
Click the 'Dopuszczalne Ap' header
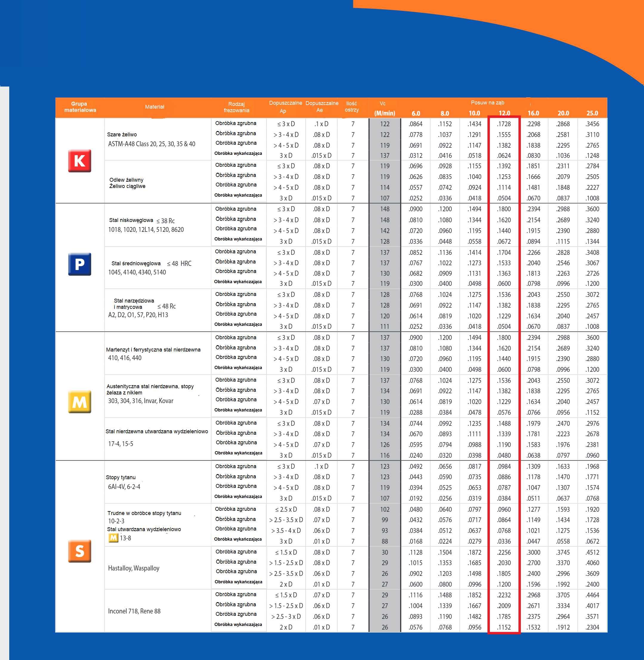tap(285, 107)
